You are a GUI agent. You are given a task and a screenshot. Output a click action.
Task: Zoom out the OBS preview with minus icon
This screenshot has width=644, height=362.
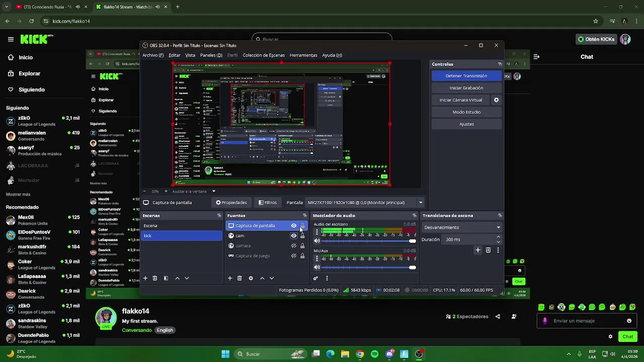(x=145, y=191)
